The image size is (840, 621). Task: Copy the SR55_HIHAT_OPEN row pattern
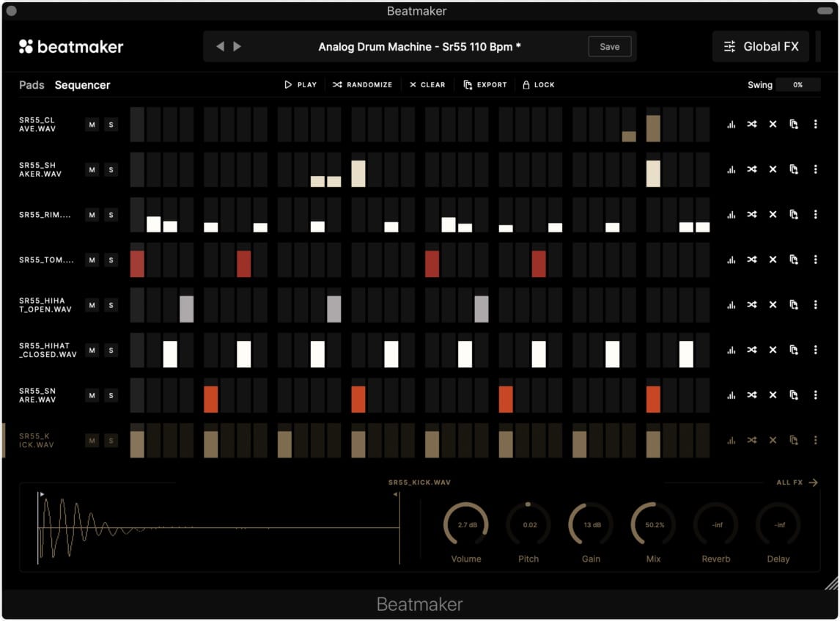click(793, 305)
